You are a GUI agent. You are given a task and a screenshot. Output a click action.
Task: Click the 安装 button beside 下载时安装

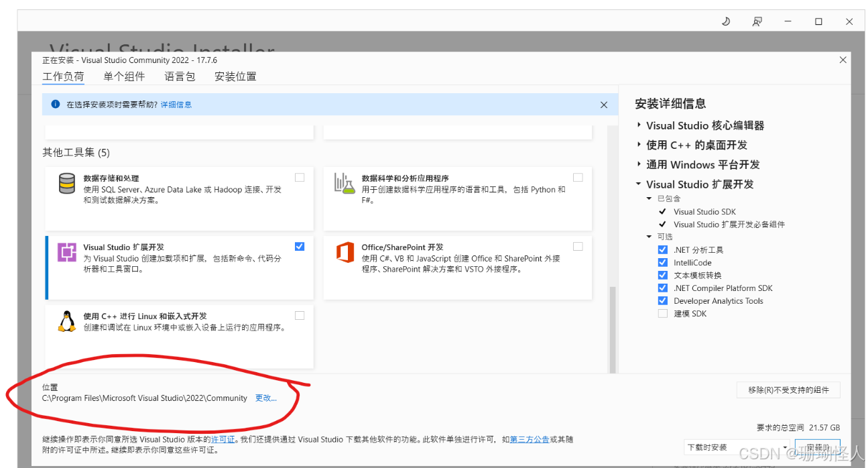[x=817, y=447]
